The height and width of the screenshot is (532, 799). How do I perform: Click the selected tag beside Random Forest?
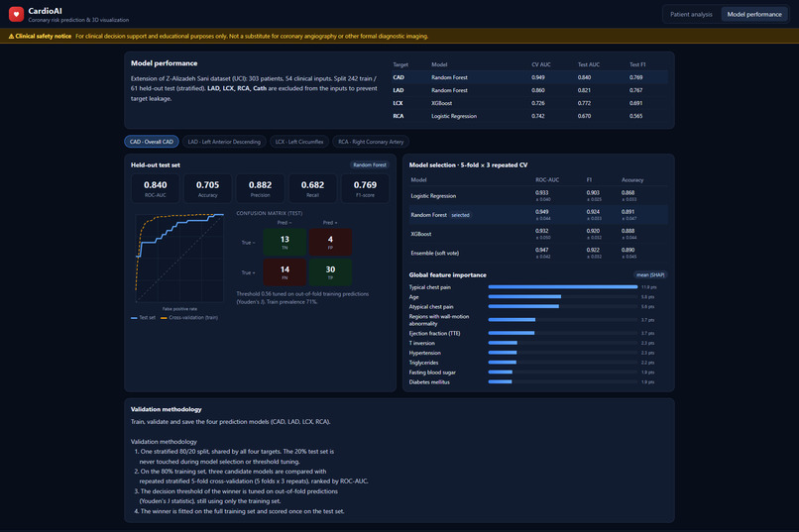point(460,215)
